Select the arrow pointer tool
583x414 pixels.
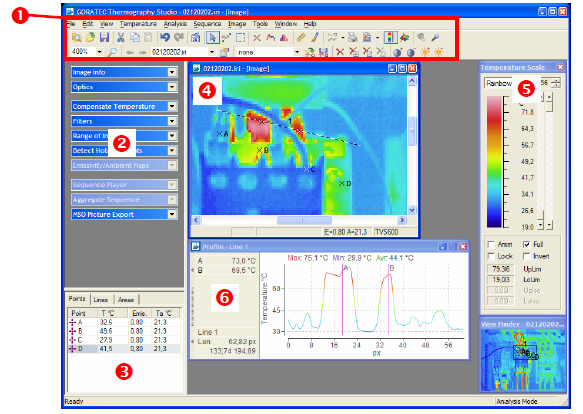point(212,38)
